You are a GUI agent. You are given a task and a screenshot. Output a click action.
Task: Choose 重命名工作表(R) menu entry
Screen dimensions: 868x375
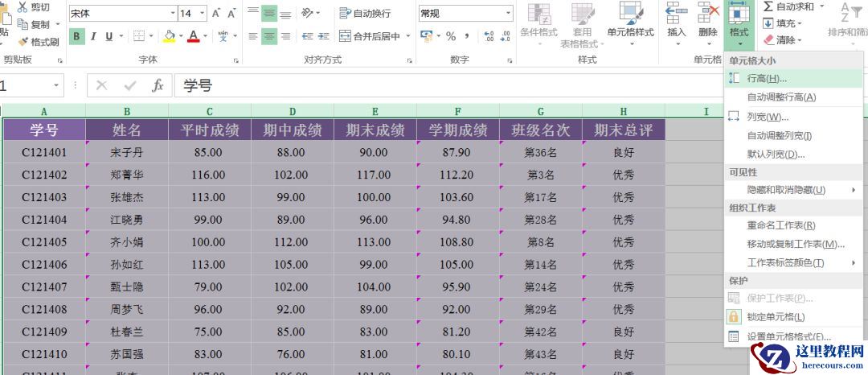tap(780, 225)
